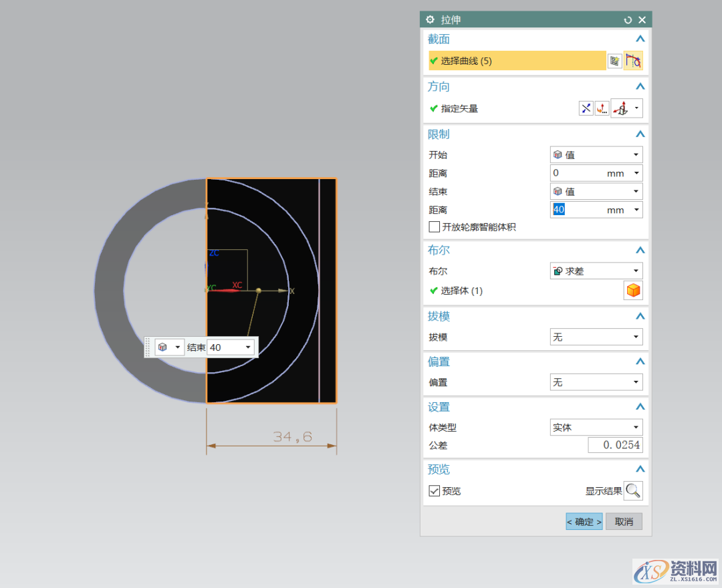
Task: Click the 取消 button
Action: tap(623, 521)
